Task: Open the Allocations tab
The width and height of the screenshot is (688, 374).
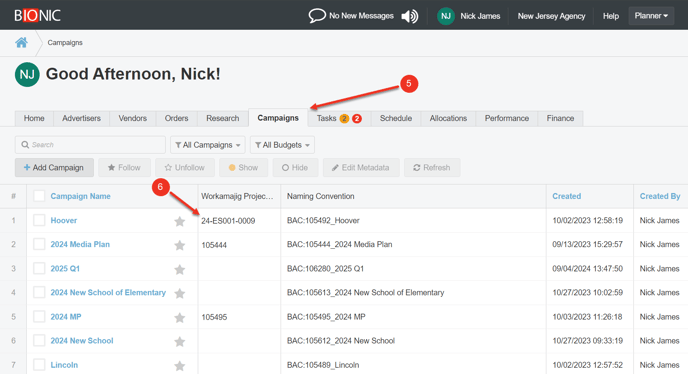Action: tap(448, 118)
